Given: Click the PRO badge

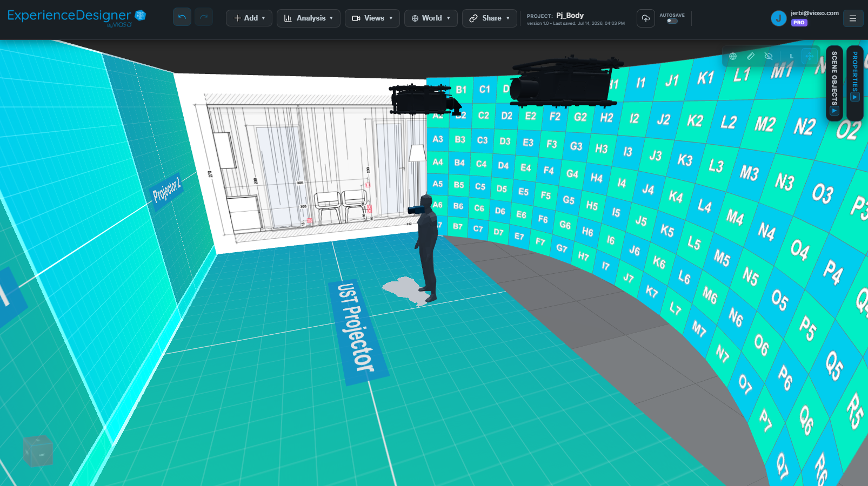Looking at the screenshot, I should tap(799, 23).
